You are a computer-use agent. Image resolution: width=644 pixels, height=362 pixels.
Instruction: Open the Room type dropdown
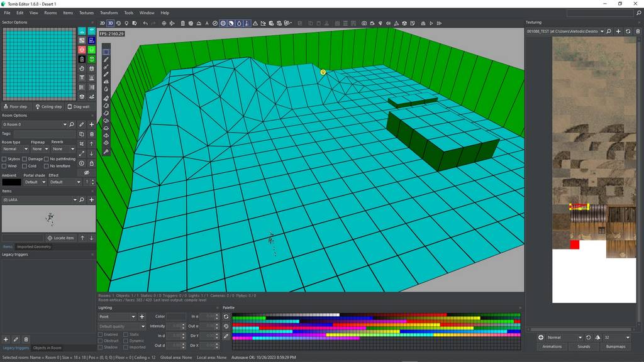click(16, 149)
